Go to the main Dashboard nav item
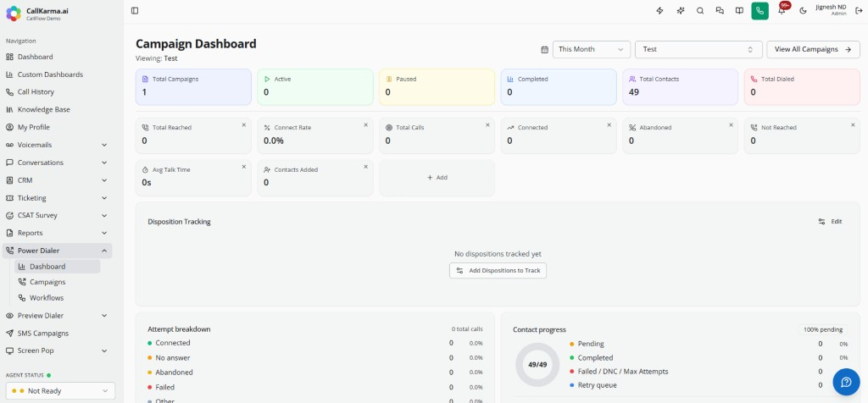868x403 pixels. pos(57,57)
